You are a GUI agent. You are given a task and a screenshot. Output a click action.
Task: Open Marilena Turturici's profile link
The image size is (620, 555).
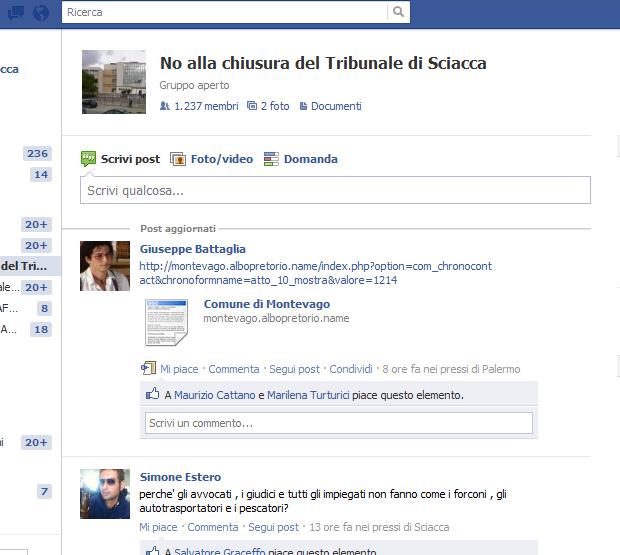pos(308,395)
